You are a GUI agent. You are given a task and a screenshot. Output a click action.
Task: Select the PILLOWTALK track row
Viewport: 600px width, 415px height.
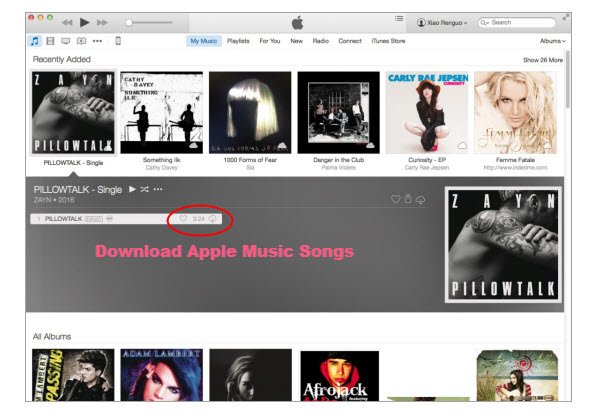126,219
